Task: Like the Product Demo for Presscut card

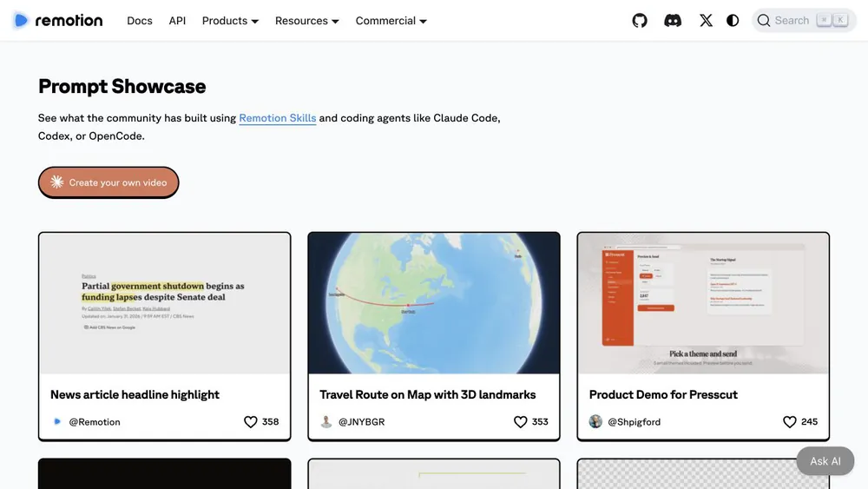Action: pos(789,422)
